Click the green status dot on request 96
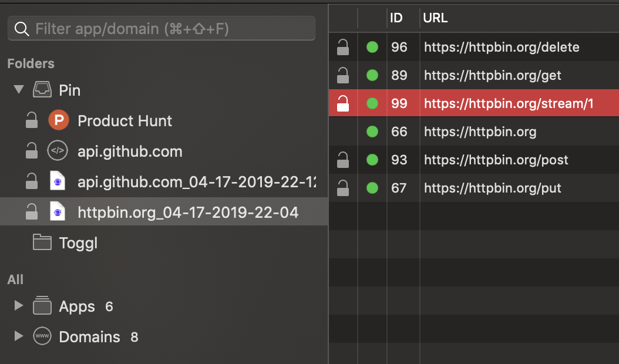619x364 pixels. 372,47
